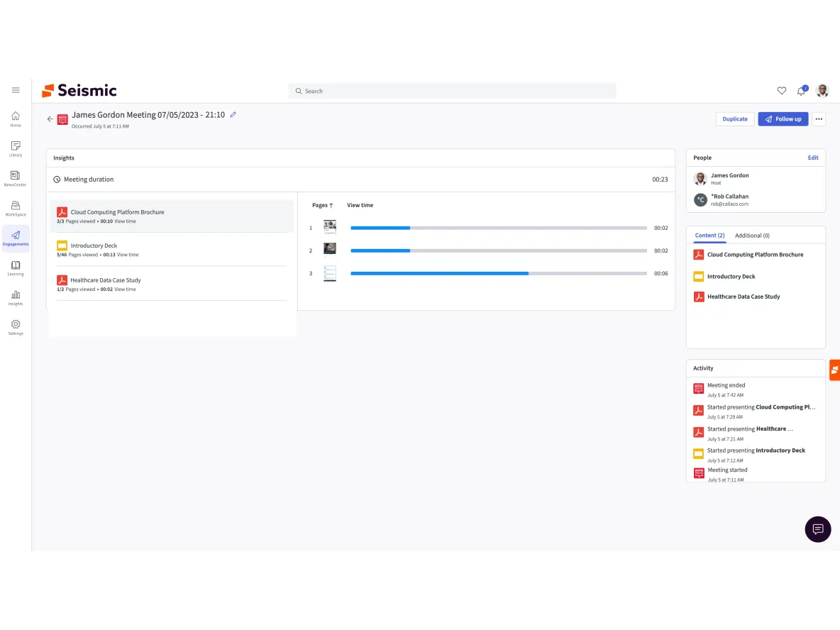Click page 2 view time bar

tap(499, 250)
